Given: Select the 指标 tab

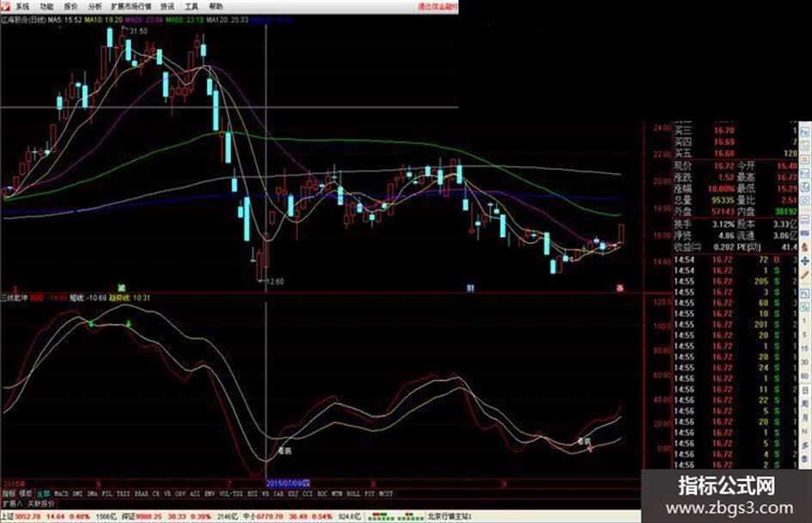Looking at the screenshot, I should (x=9, y=494).
